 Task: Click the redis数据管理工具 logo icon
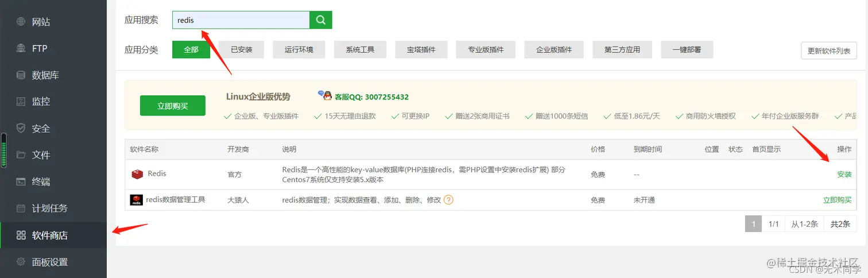click(137, 200)
